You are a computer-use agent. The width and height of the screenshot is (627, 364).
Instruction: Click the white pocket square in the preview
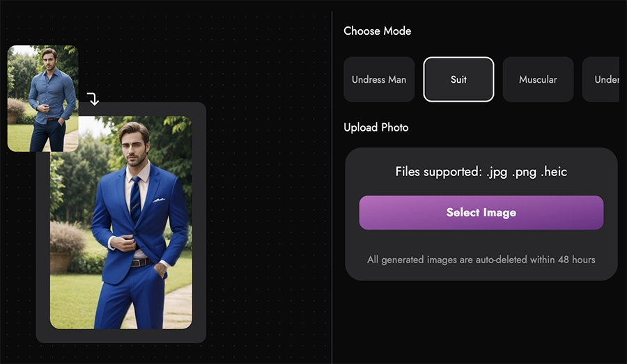click(160, 200)
